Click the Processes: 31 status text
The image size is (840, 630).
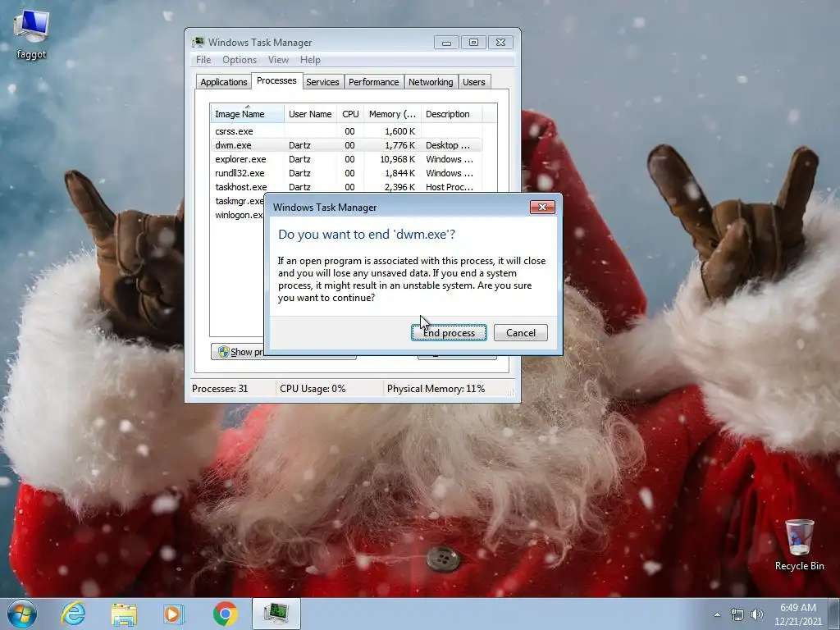[220, 389]
